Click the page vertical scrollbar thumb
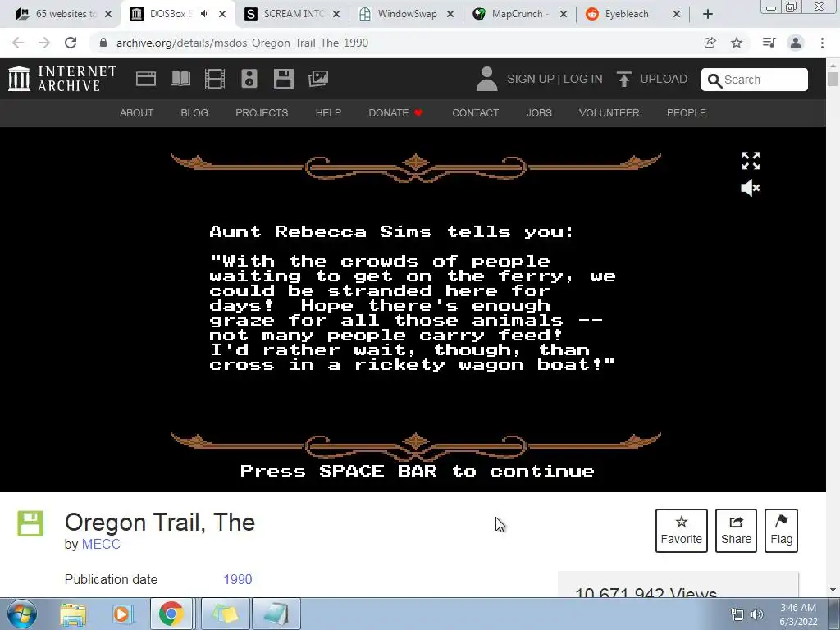This screenshot has height=630, width=840. tap(833, 80)
